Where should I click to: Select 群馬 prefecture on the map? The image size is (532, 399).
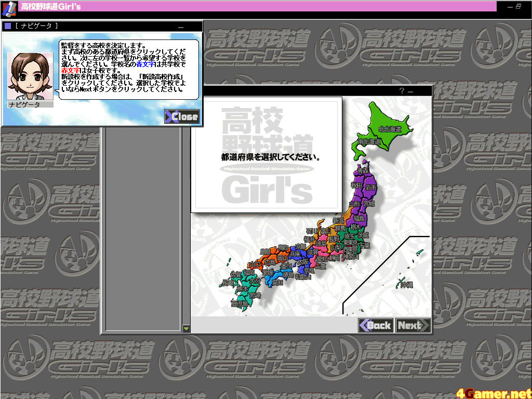(340, 229)
